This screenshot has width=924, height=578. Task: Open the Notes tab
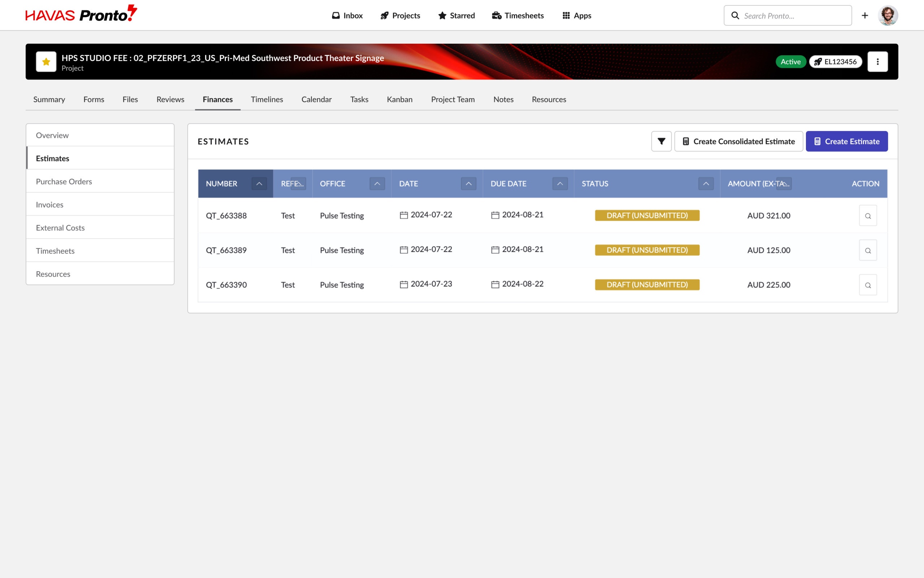503,99
